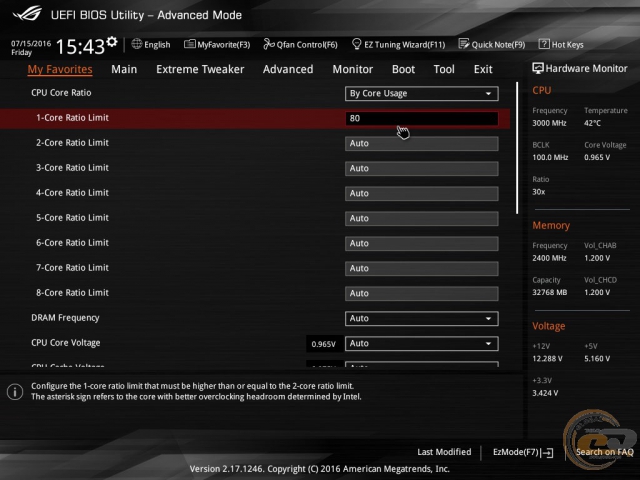The image size is (640, 480).
Task: Open MyFavorite(F3) folder icon
Action: [189, 44]
